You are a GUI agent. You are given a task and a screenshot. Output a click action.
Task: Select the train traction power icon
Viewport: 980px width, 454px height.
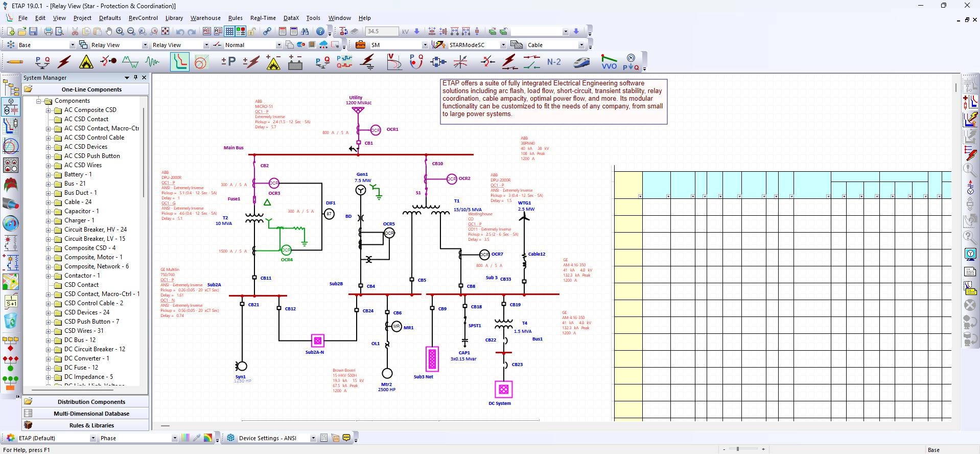pos(581,62)
